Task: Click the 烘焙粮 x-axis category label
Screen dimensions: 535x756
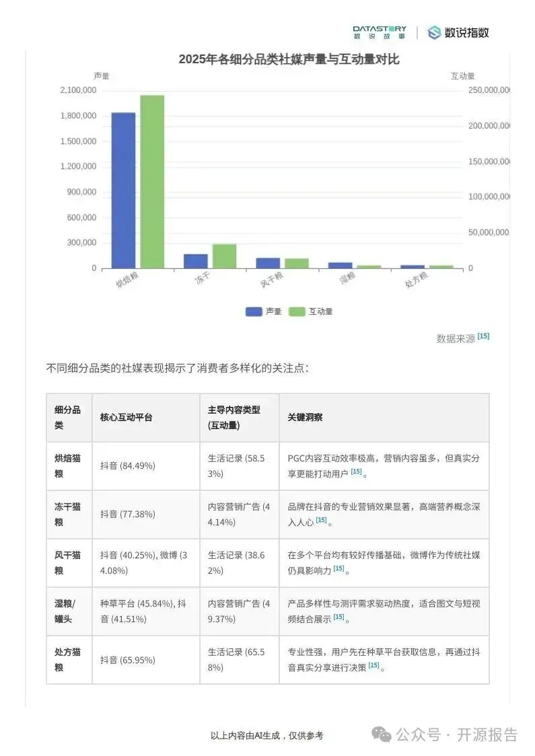Action: click(x=127, y=279)
